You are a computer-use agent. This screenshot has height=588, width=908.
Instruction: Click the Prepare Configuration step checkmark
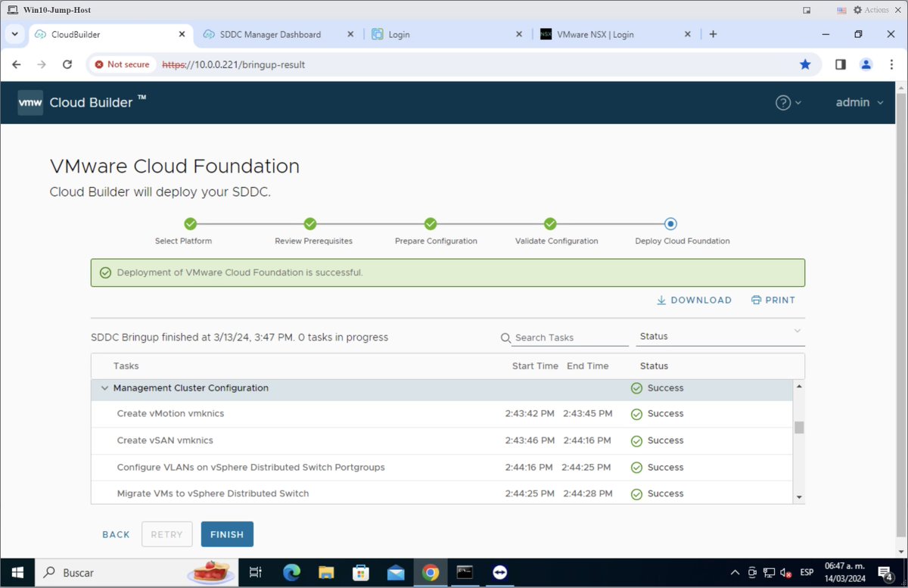pyautogui.click(x=431, y=224)
